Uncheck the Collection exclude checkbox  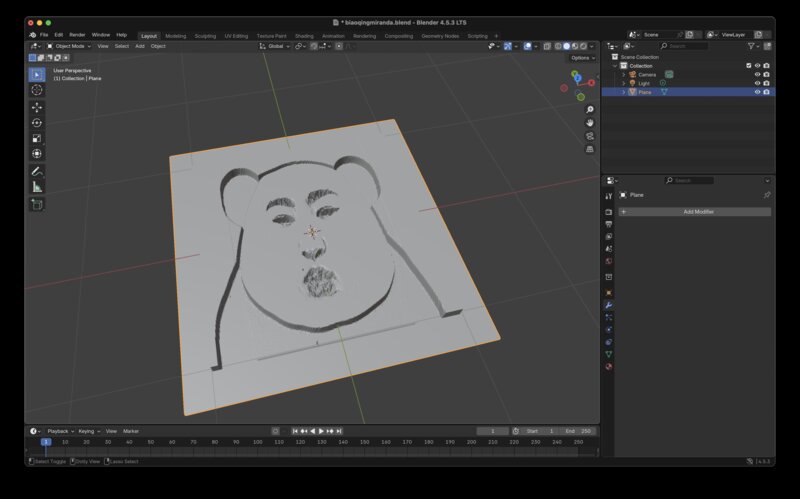coord(748,66)
